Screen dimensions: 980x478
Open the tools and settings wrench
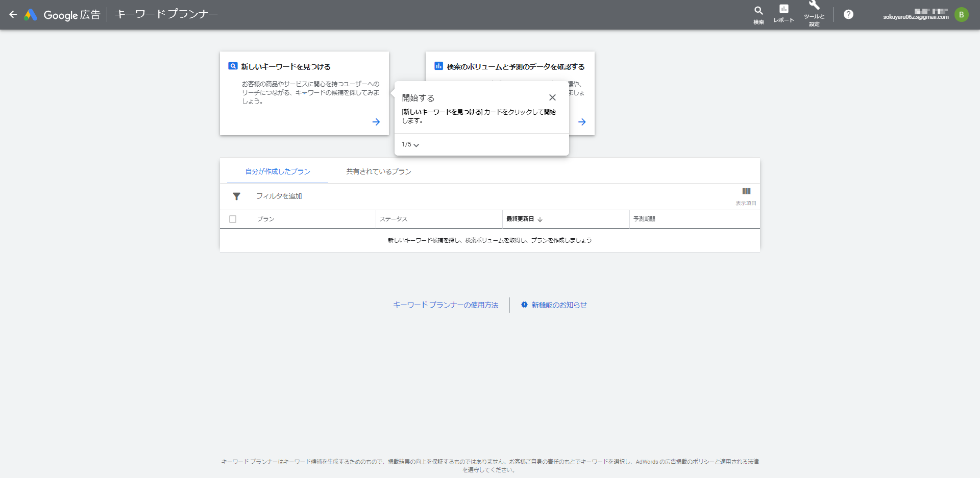814,14
